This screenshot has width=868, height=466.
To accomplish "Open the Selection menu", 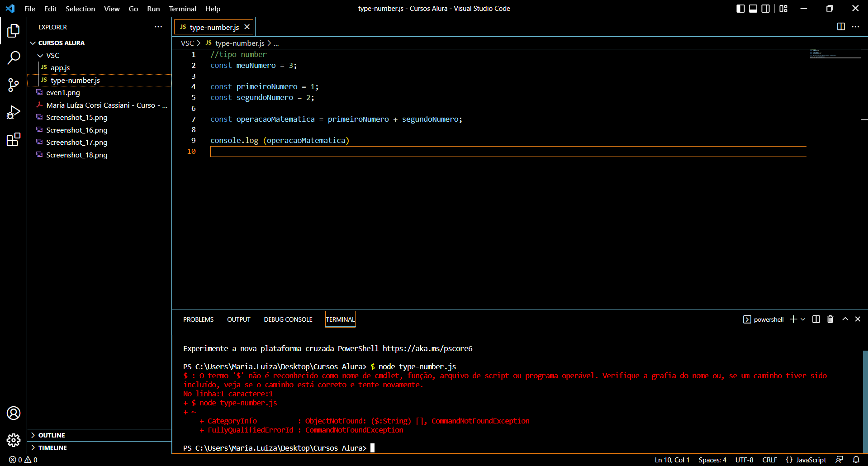I will point(80,9).
